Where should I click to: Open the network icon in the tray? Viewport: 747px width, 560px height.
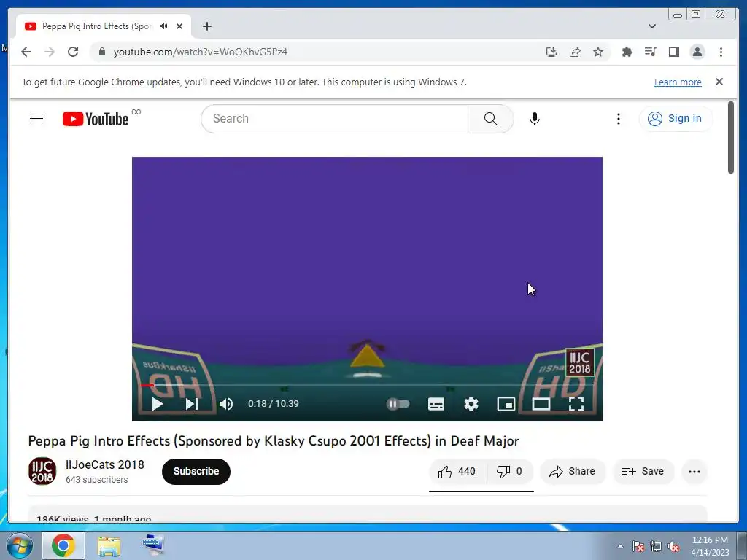click(x=656, y=546)
